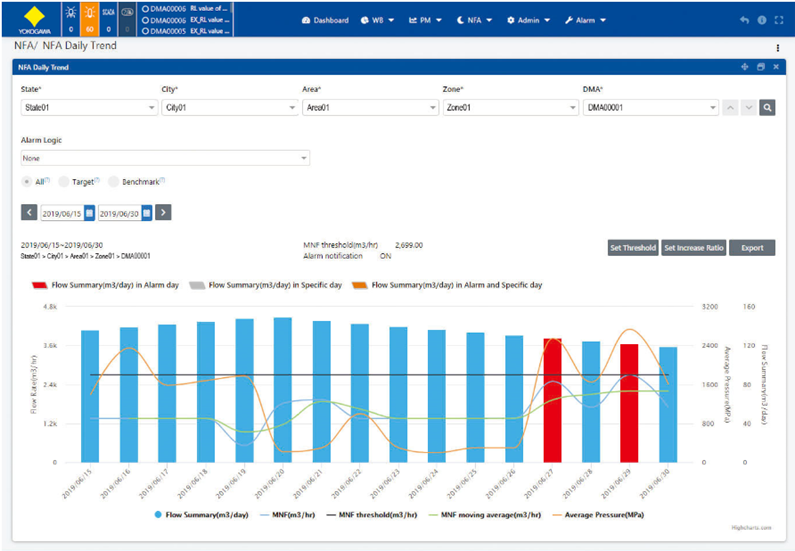The image size is (795, 551).
Task: Select the Benchmark radio option
Action: (113, 182)
